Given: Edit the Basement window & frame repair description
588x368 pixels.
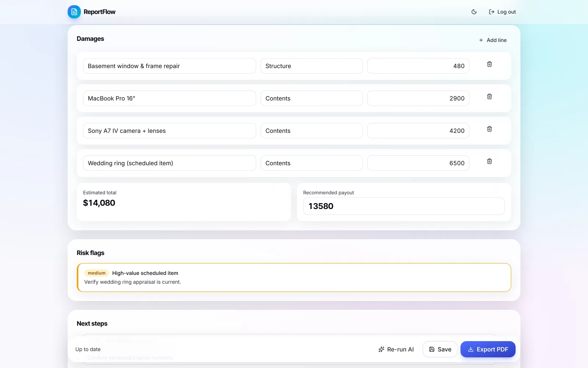Looking at the screenshot, I should pos(169,66).
